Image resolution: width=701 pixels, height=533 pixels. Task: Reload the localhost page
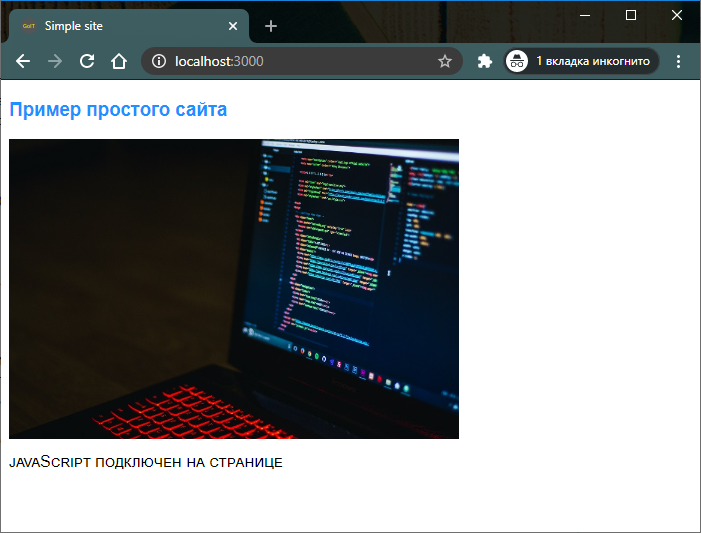click(87, 61)
